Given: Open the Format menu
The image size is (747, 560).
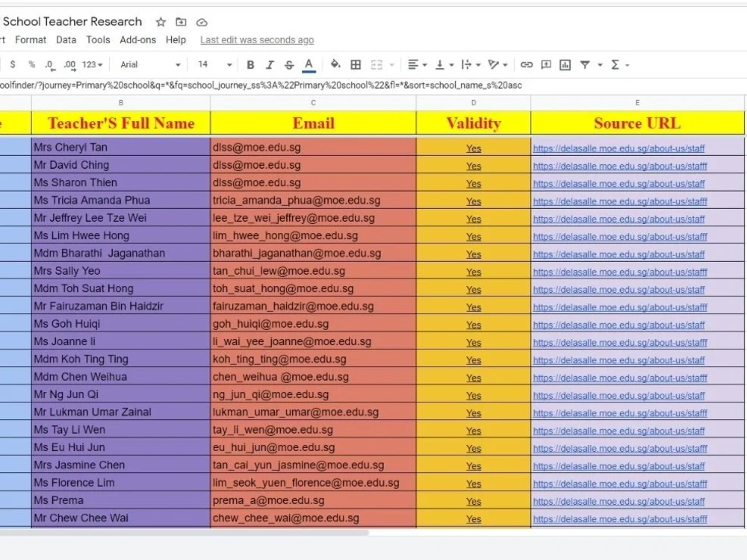Looking at the screenshot, I should coord(31,40).
